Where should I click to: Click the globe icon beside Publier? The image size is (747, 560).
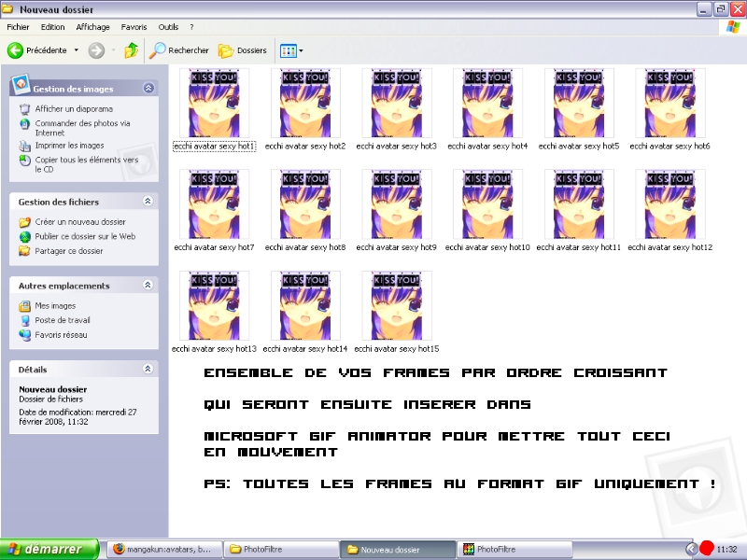tap(25, 237)
